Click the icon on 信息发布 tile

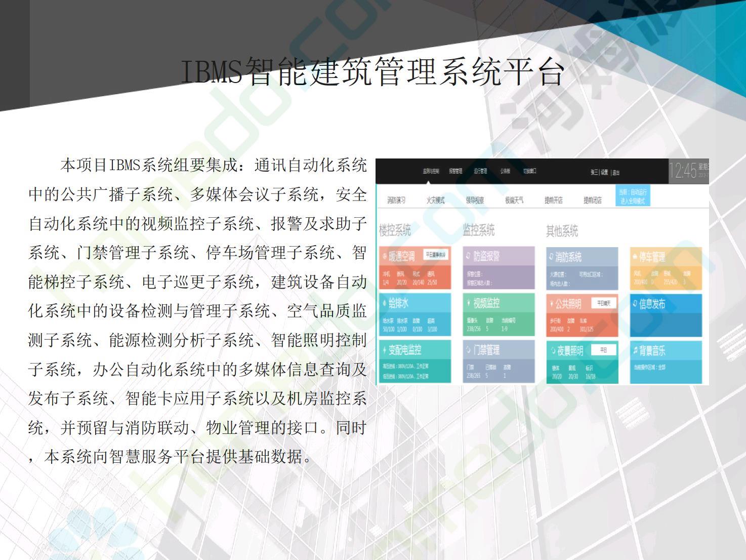635,304
